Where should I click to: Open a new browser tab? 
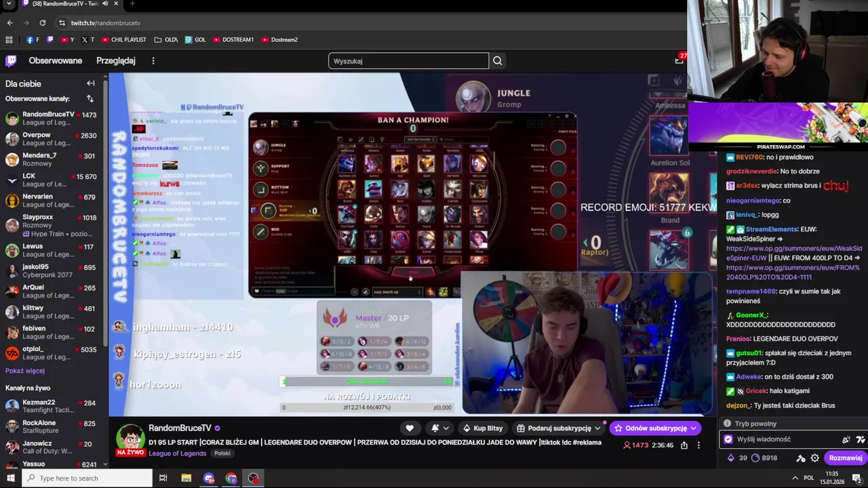(x=132, y=3)
